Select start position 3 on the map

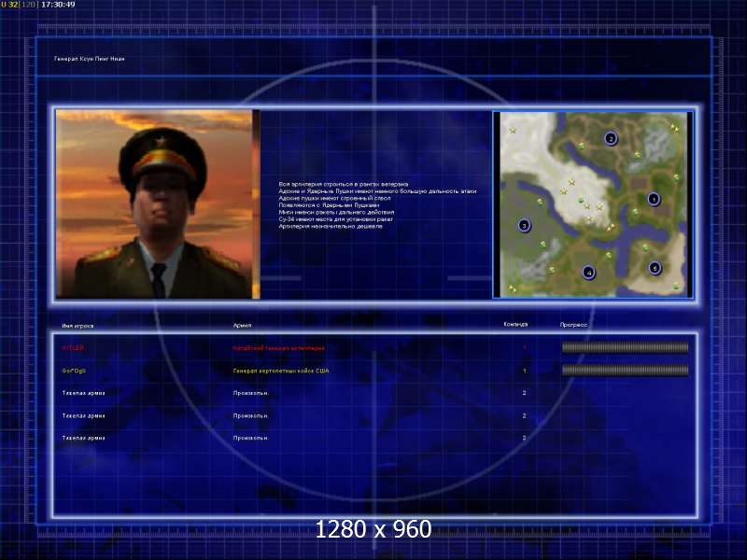[x=524, y=225]
